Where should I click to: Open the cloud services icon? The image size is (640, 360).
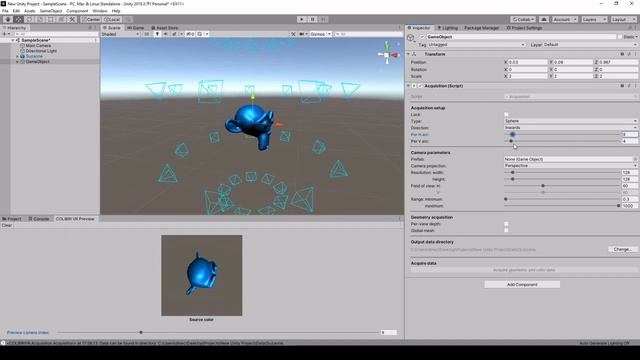544,19
